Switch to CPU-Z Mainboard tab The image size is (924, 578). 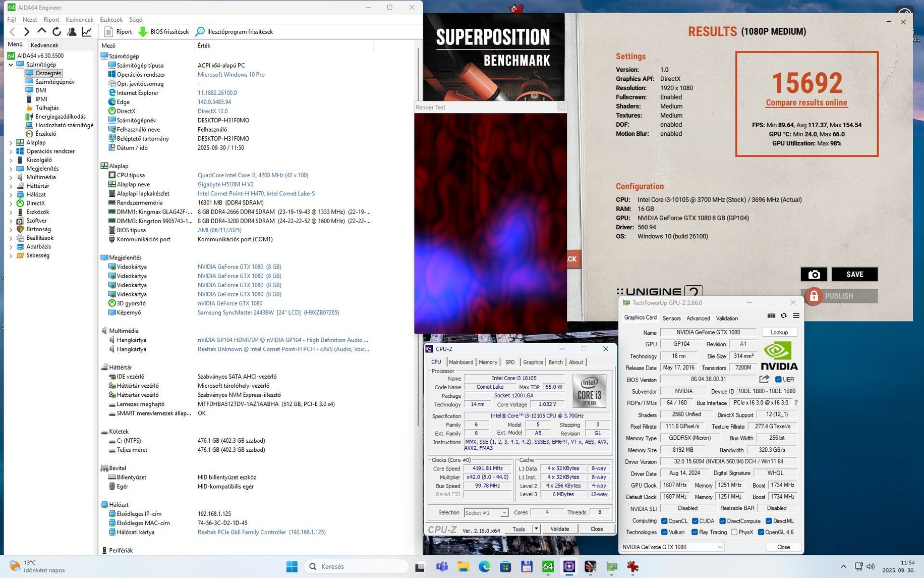[x=461, y=362]
